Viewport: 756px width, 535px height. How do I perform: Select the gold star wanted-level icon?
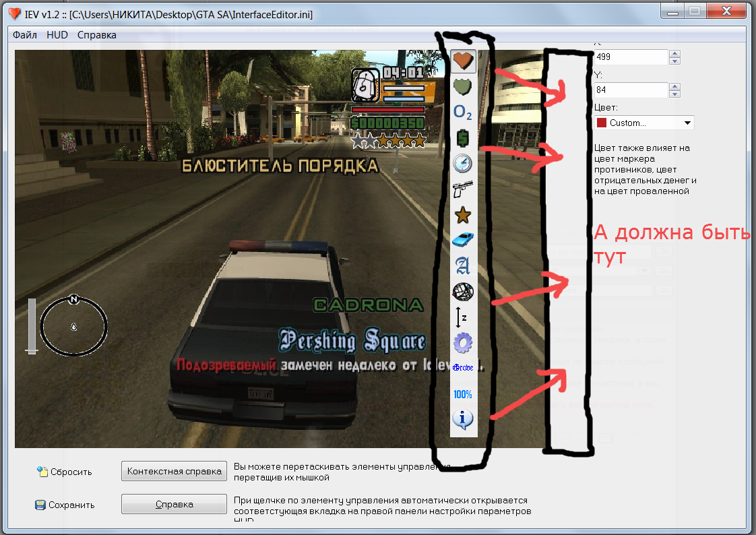tap(463, 215)
